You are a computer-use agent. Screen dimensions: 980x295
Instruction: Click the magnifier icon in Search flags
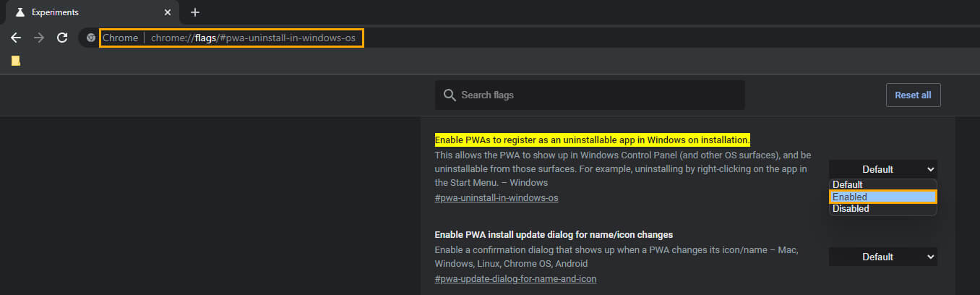[x=450, y=95]
